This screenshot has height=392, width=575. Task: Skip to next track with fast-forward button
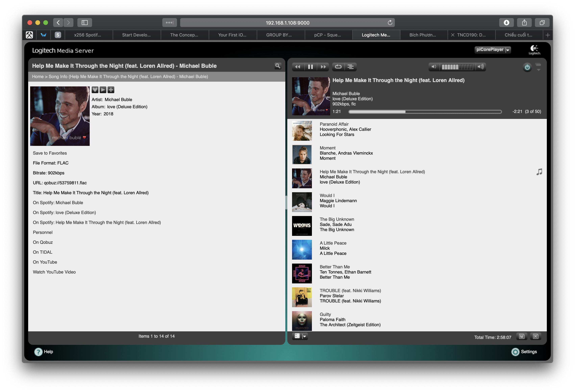coord(323,67)
